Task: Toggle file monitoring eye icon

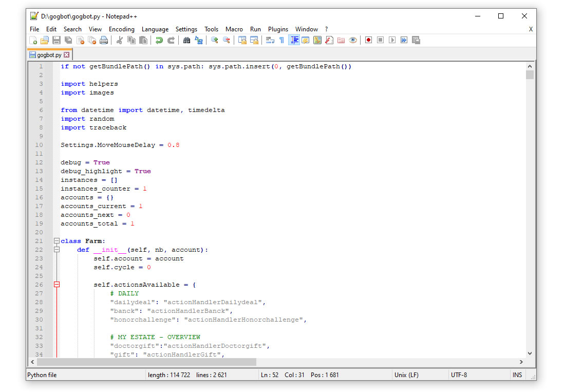Action: (x=353, y=40)
